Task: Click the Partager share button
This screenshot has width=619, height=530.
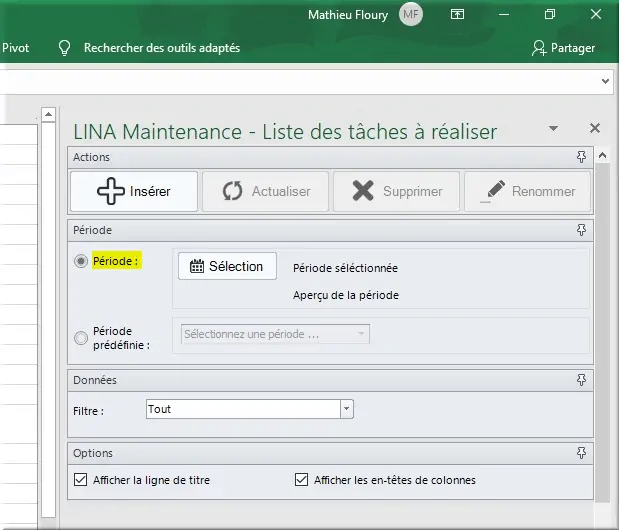Action: click(x=563, y=48)
